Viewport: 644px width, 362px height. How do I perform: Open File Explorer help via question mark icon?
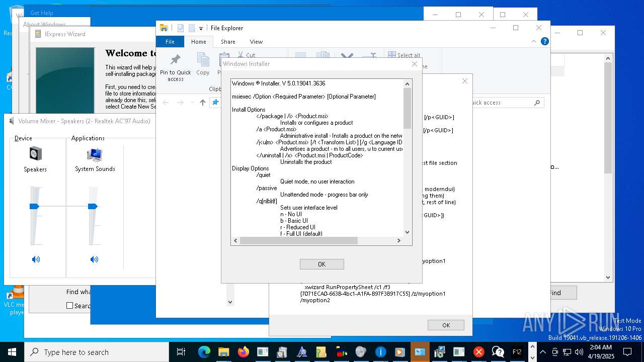[544, 41]
